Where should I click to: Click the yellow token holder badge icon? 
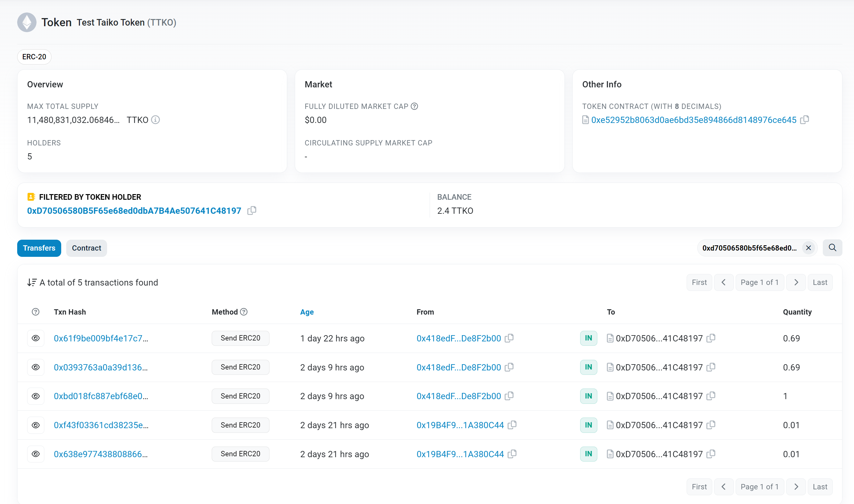point(31,197)
